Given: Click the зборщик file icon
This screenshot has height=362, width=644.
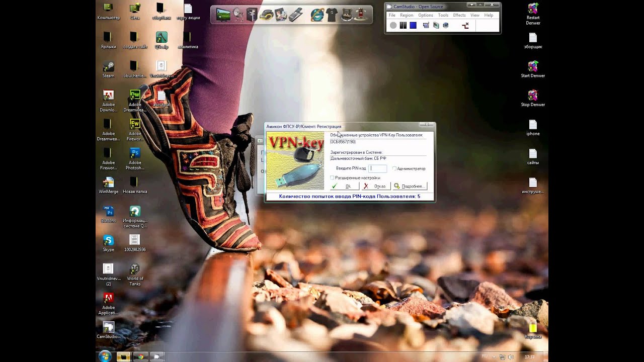Looking at the screenshot, I should [x=533, y=40].
